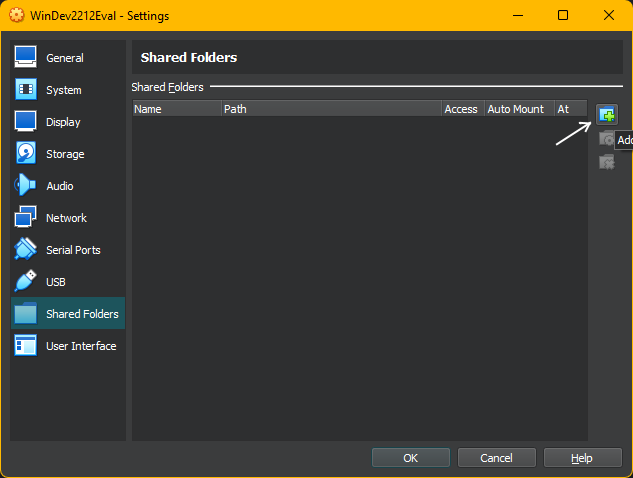Show the Audio settings page
The image size is (633, 478).
click(x=68, y=185)
